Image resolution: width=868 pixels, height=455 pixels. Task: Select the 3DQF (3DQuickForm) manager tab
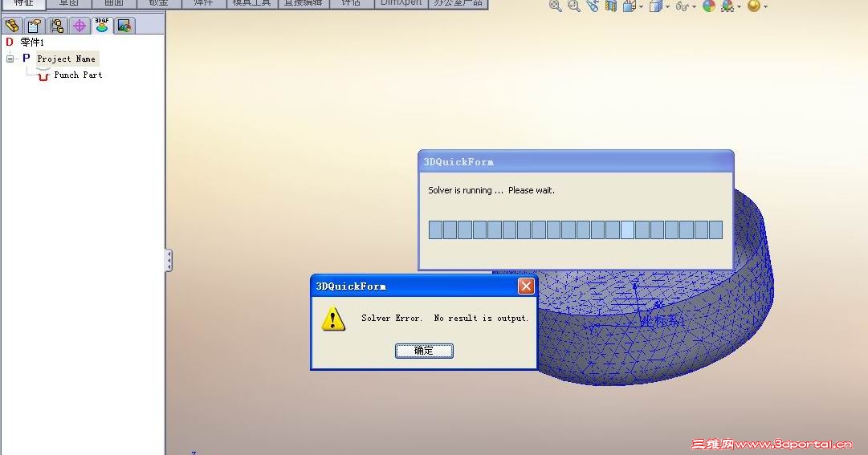point(102,26)
